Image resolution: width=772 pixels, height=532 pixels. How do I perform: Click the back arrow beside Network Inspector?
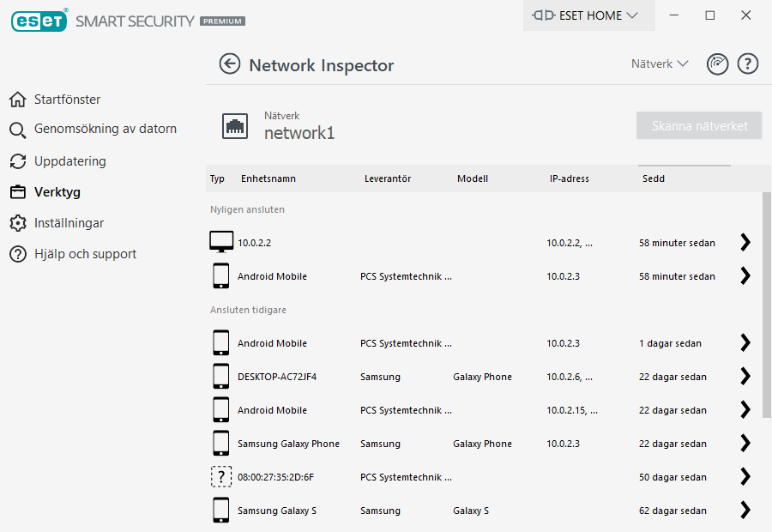tap(229, 64)
